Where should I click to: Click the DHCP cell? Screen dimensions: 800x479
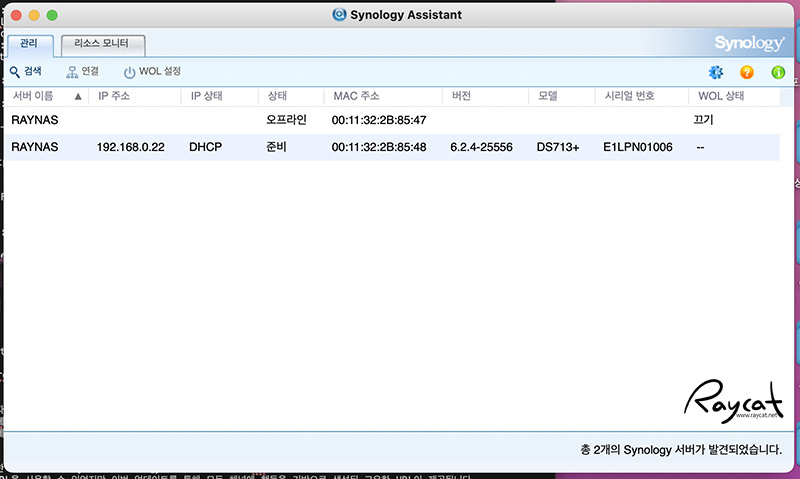point(206,147)
